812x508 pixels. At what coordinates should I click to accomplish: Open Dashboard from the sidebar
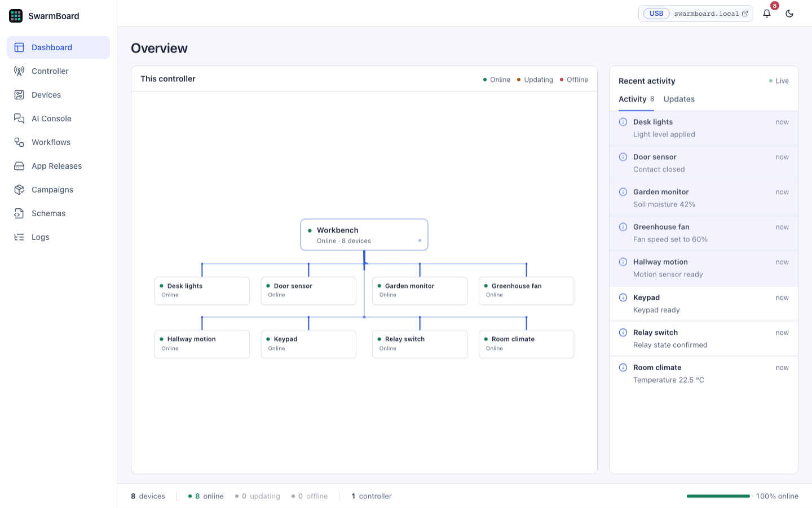(x=58, y=47)
